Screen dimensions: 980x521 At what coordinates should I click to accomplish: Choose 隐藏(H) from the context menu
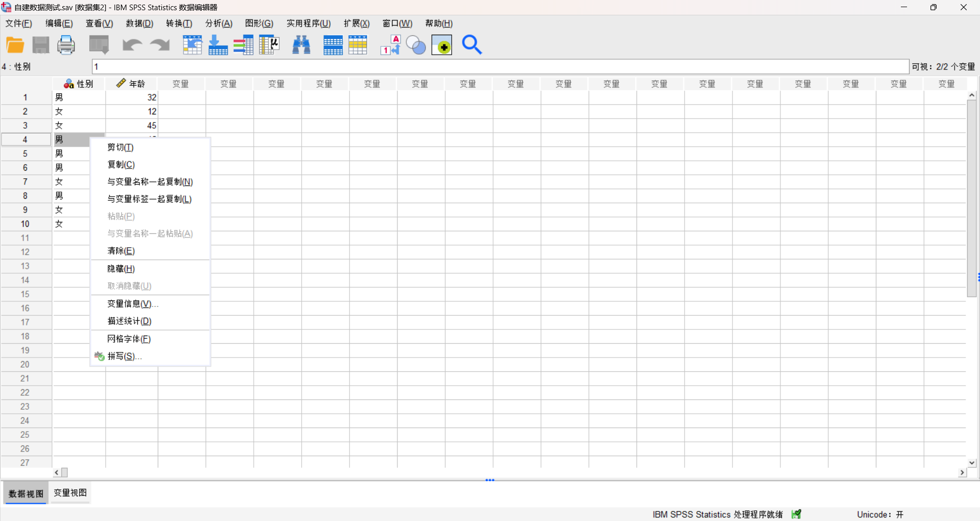point(151,269)
